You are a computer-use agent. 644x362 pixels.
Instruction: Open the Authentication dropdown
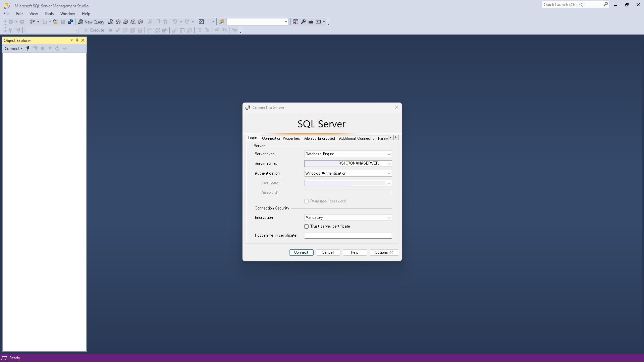point(388,173)
